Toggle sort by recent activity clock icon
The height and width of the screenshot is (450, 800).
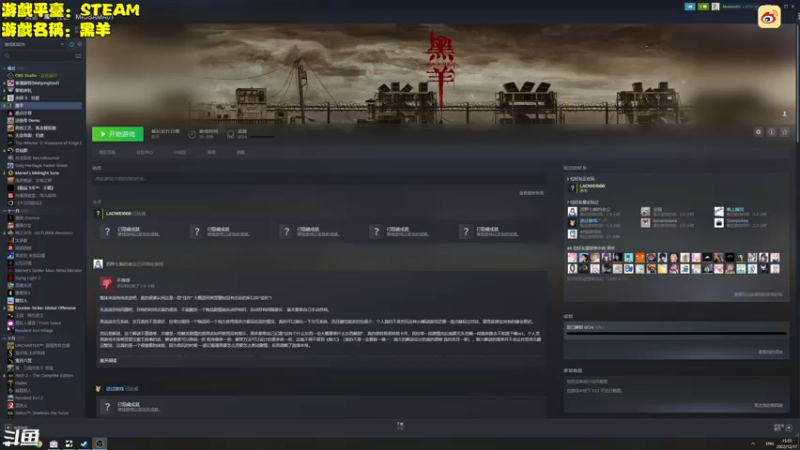[71, 44]
